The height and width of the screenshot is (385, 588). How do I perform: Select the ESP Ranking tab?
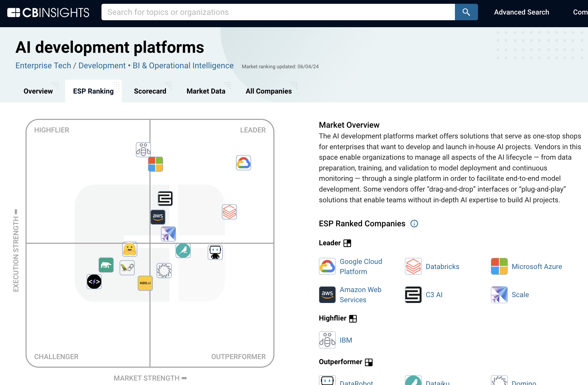pyautogui.click(x=93, y=91)
